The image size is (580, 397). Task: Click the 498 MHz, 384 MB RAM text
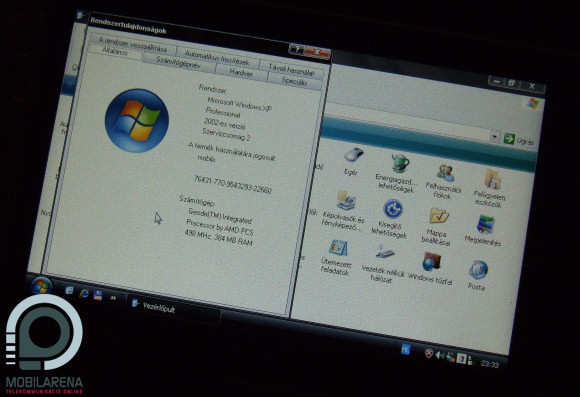218,237
